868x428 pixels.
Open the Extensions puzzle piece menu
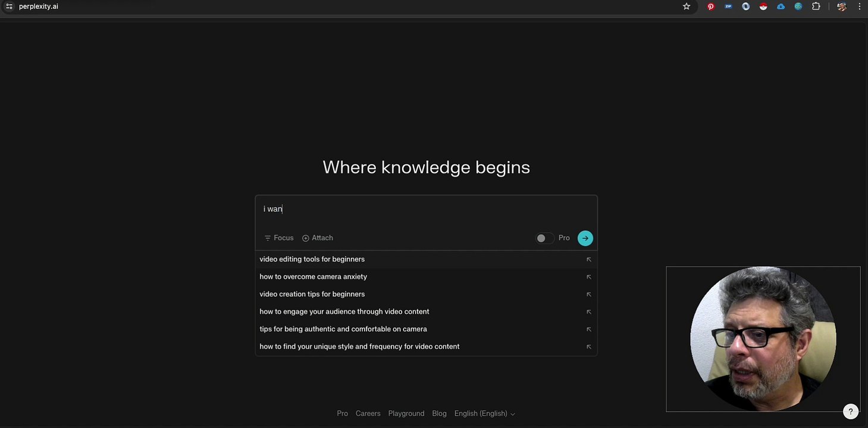[816, 7]
